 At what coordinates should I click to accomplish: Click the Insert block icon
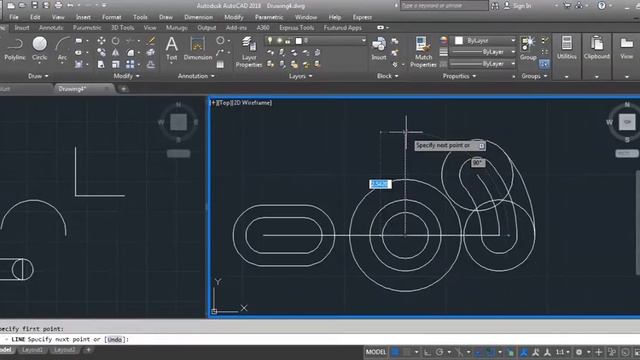(379, 49)
